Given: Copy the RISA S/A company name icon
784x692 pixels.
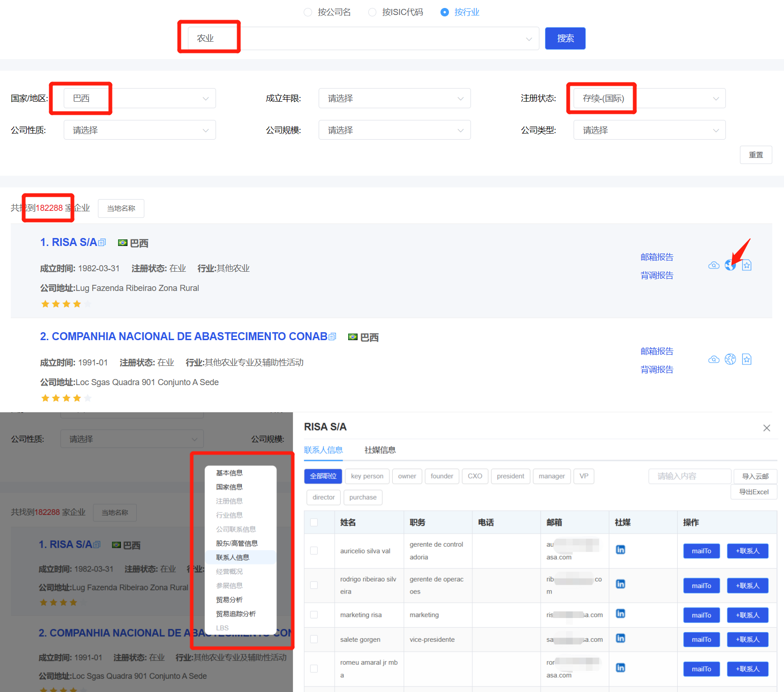Looking at the screenshot, I should 102,243.
